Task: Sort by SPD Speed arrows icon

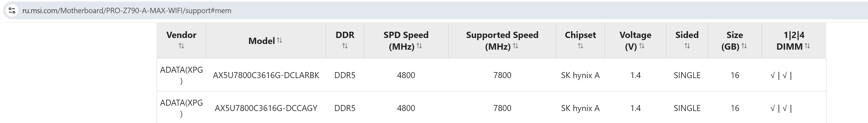Action: click(x=419, y=46)
